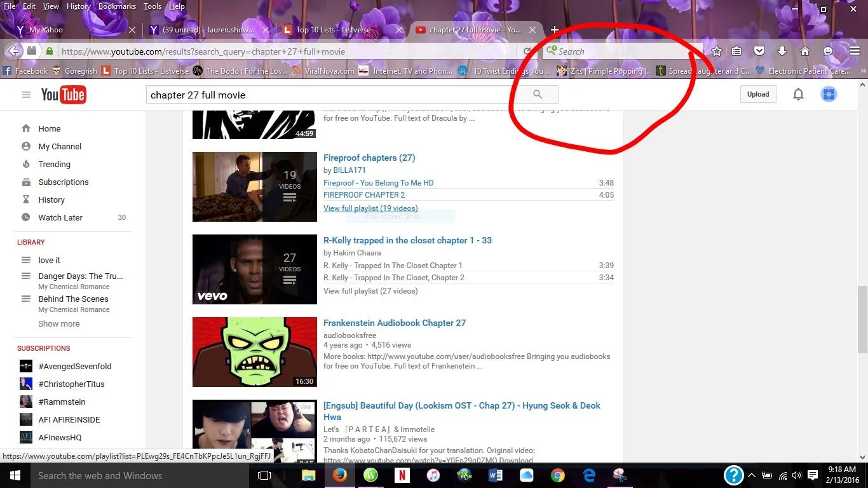The height and width of the screenshot is (488, 868).
Task: Open History in the YouTube sidebar
Action: [51, 200]
